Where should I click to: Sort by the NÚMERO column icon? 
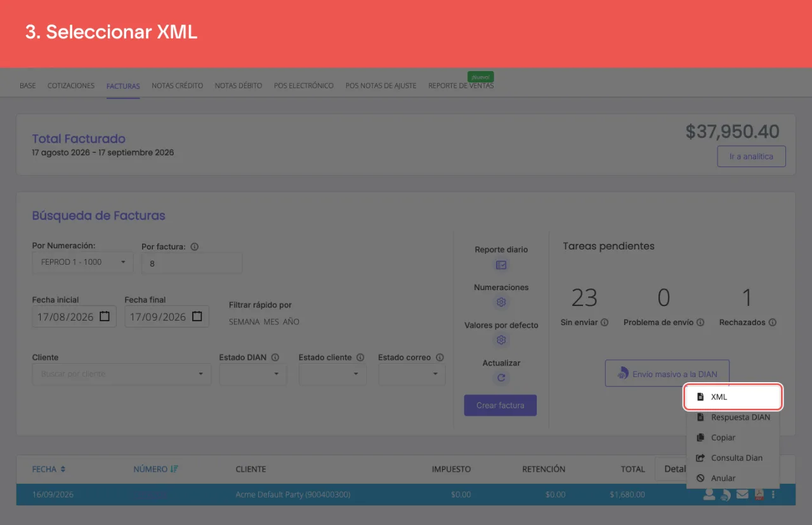pyautogui.click(x=174, y=469)
